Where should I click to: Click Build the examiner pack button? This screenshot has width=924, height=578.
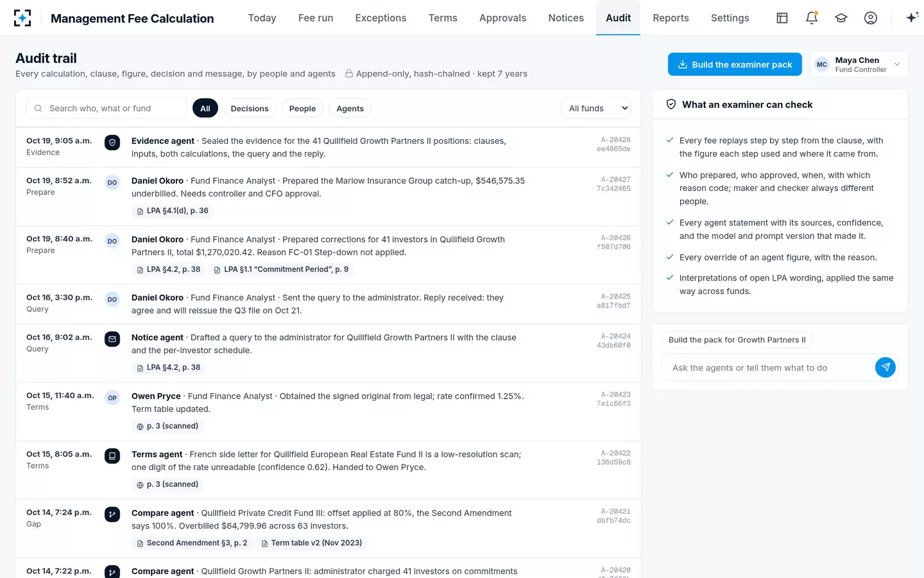point(735,64)
